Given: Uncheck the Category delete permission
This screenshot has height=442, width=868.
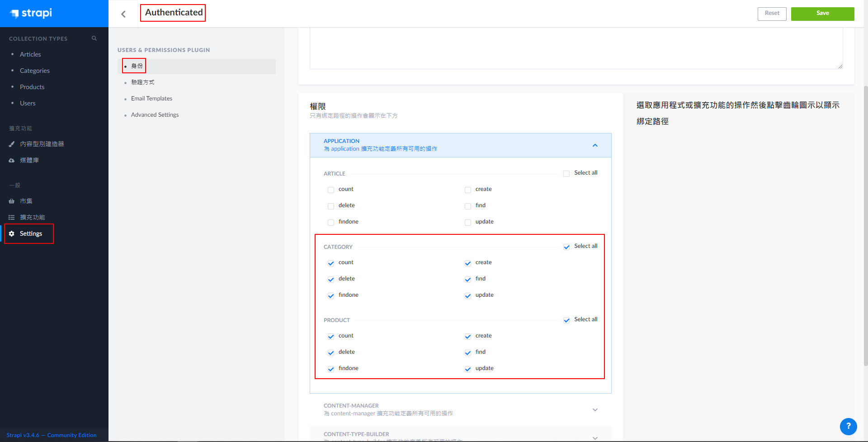Looking at the screenshot, I should point(331,280).
